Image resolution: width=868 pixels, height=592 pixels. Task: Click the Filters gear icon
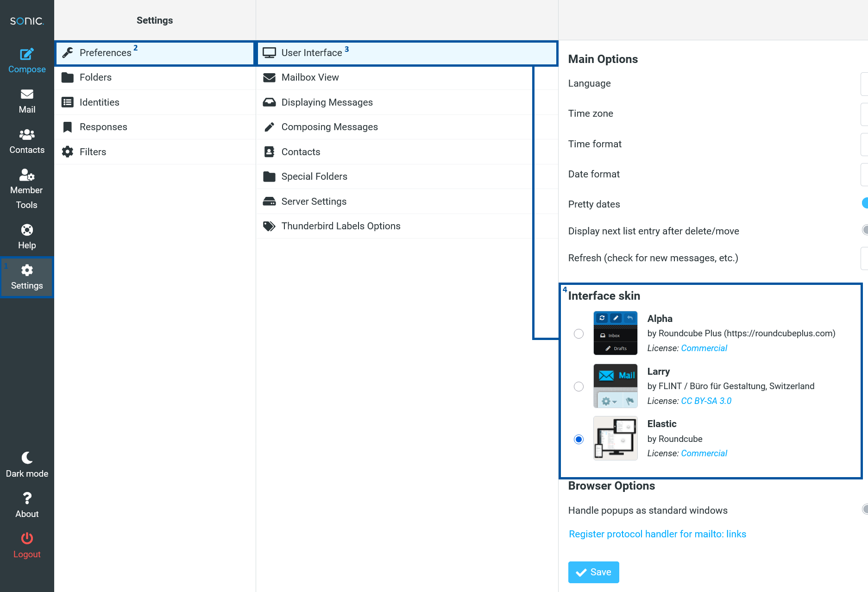click(68, 152)
